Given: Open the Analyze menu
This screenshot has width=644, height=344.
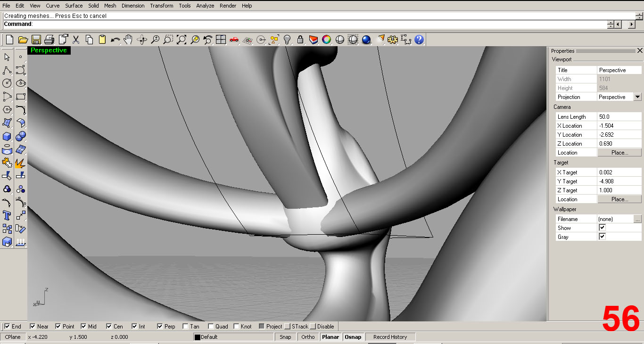Looking at the screenshot, I should coord(205,6).
